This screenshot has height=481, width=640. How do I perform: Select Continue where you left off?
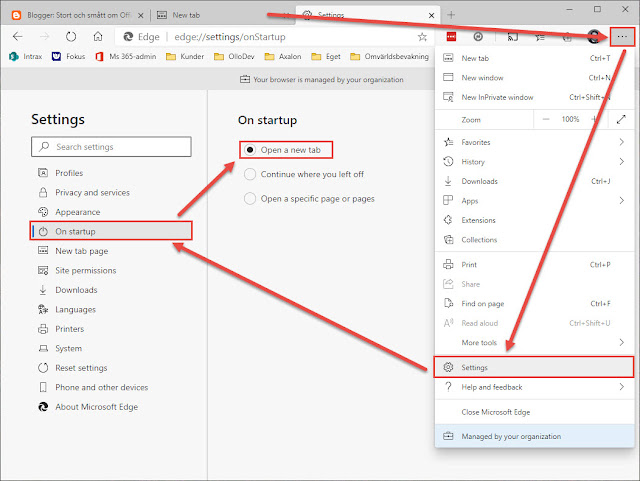click(x=304, y=174)
